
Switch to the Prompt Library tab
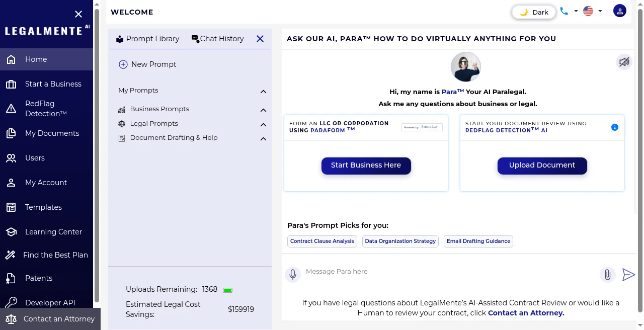pos(147,39)
